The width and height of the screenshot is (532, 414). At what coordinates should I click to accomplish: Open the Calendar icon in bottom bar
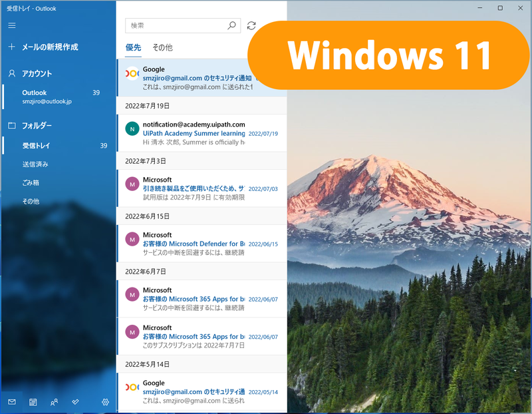pos(33,402)
